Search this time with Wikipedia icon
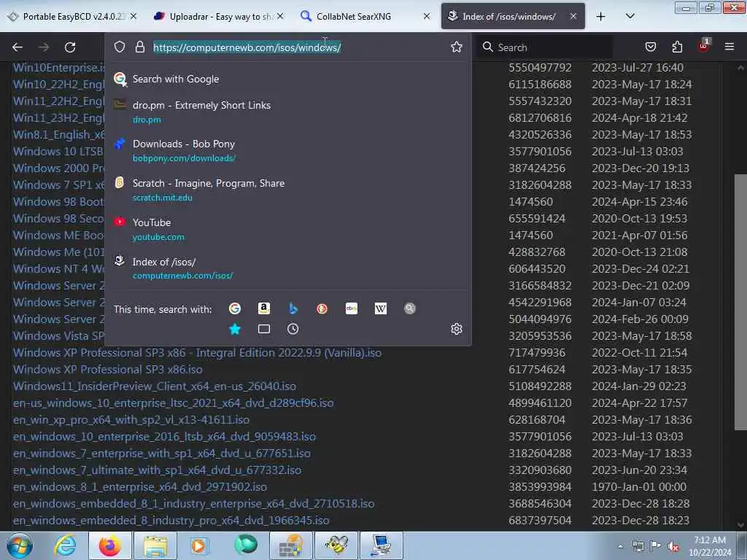The width and height of the screenshot is (747, 560). [x=381, y=308]
